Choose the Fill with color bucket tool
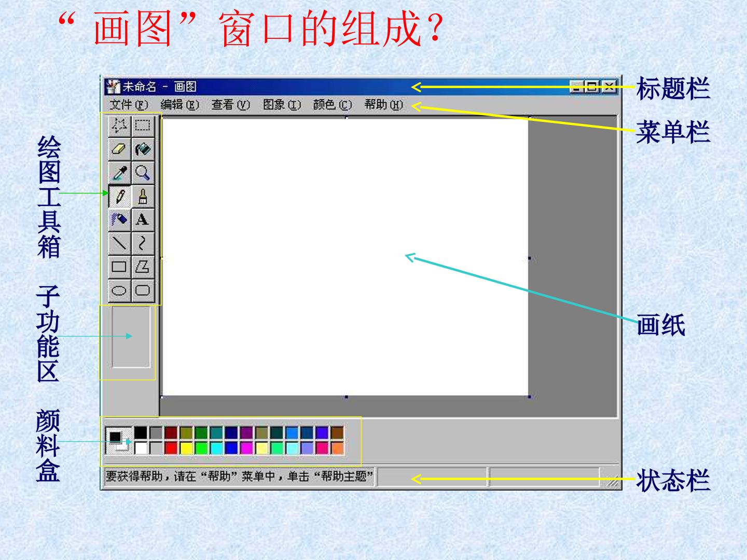The image size is (747, 560). point(143,149)
